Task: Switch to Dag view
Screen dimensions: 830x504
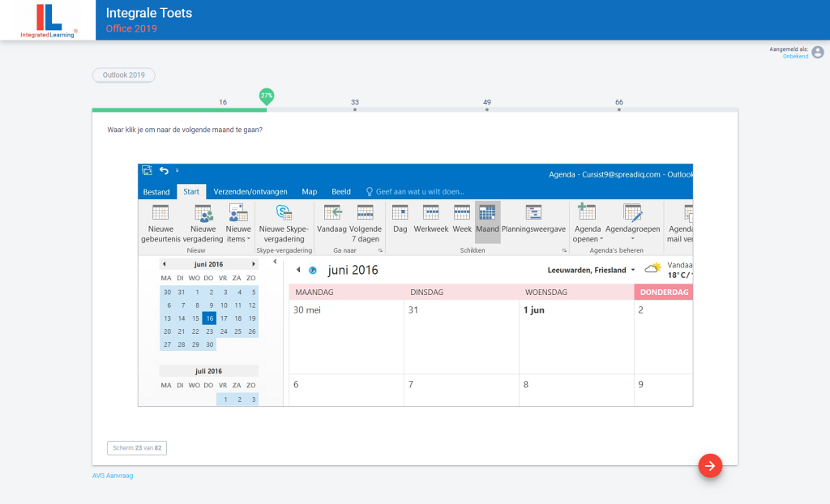Action: (x=400, y=213)
